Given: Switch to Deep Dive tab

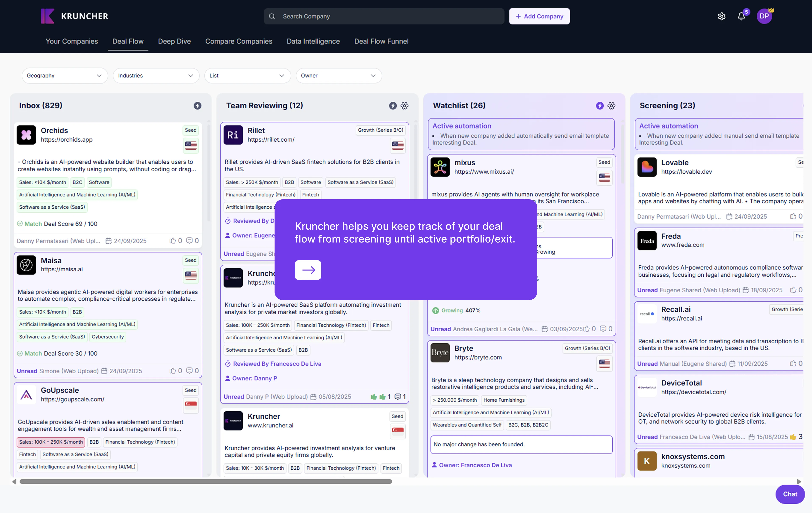Looking at the screenshot, I should 174,41.
